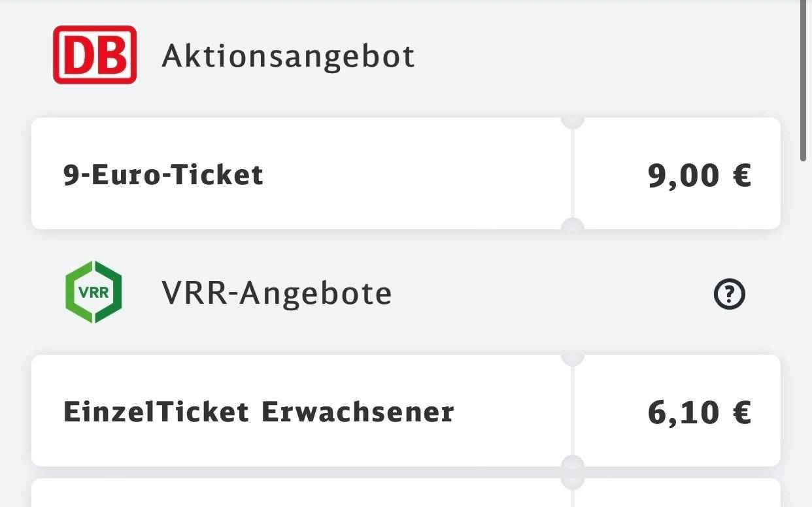Click the top notch of 9-Euro-Ticket card
The height and width of the screenshot is (507, 812).
(x=573, y=121)
